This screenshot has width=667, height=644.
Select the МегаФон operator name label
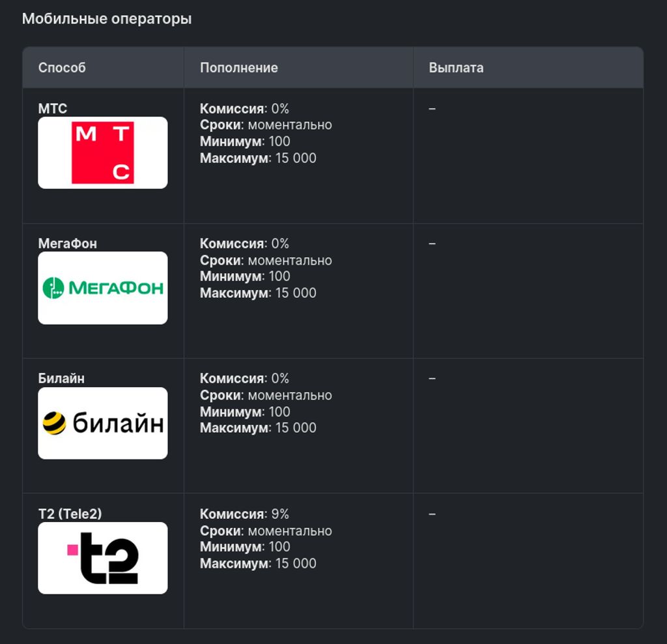point(68,244)
